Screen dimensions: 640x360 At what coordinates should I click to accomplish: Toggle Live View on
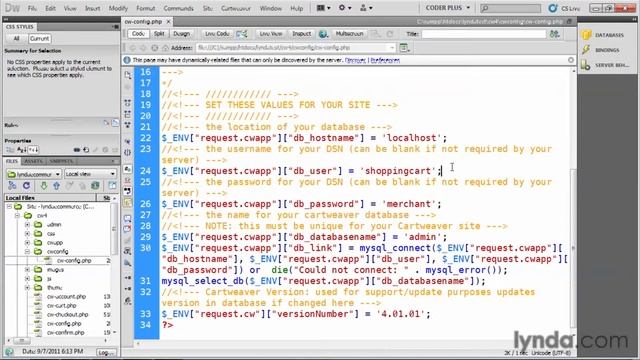pos(271,34)
